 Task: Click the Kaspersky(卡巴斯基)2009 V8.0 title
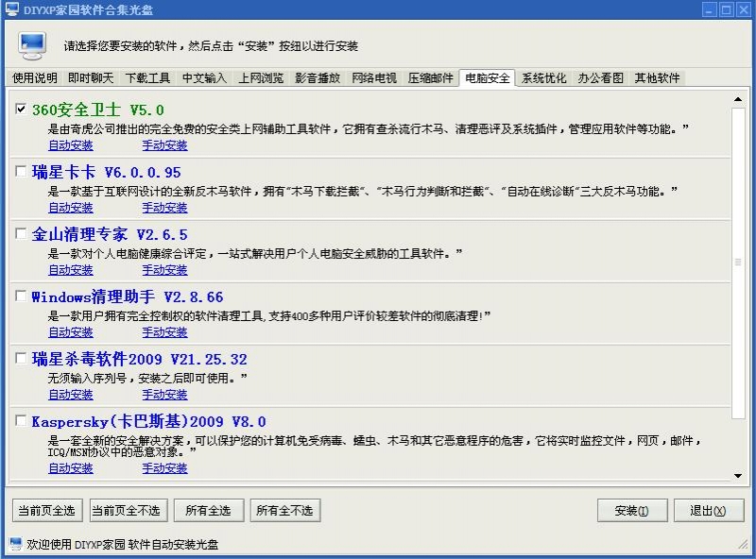point(148,422)
